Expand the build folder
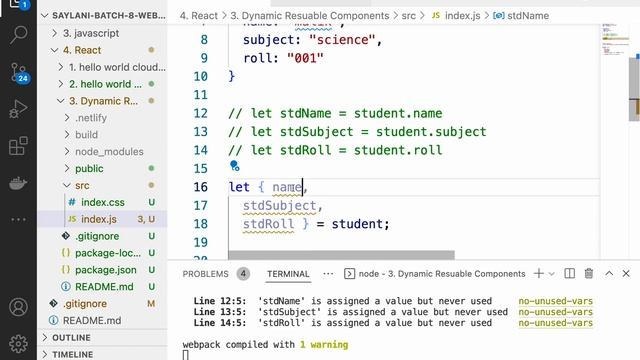Image resolution: width=640 pixels, height=360 pixels. point(102,135)
